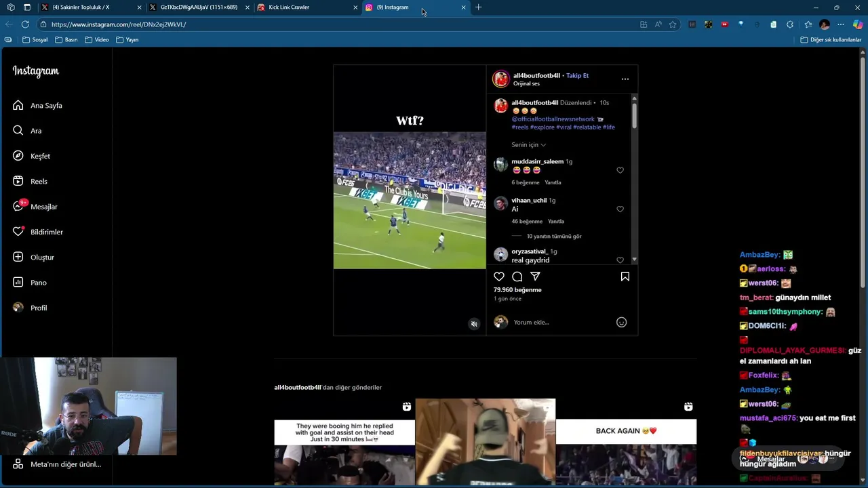Switch to the GzTKbcDWgAAUjaV image tab
Viewport: 868px width, 488px height.
click(199, 7)
